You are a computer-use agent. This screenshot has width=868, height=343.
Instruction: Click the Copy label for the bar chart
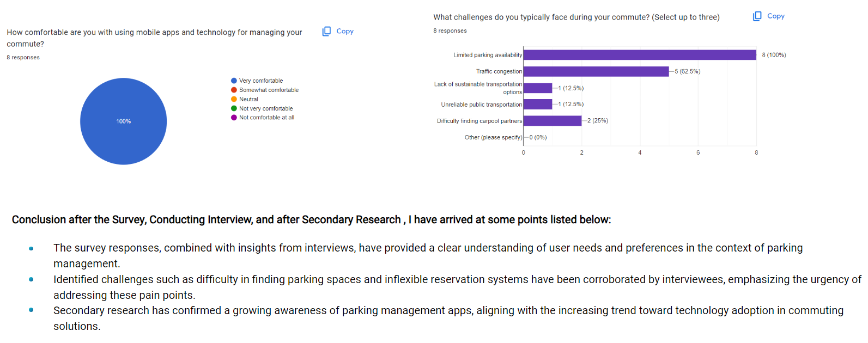pos(775,16)
